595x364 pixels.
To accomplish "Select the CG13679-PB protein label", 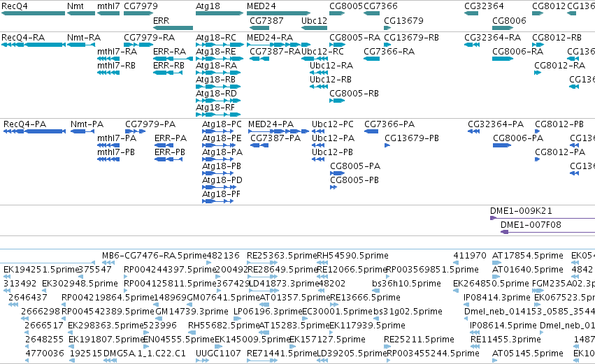I will [412, 139].
